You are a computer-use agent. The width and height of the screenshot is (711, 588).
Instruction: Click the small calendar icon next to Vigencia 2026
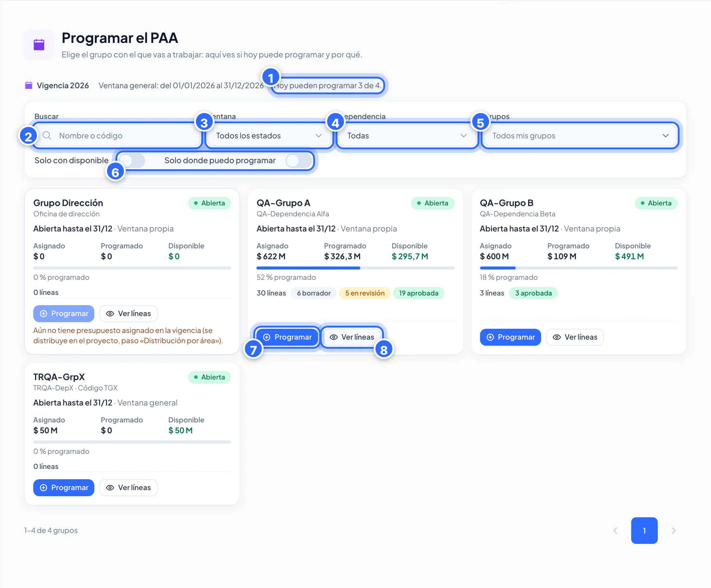point(29,85)
